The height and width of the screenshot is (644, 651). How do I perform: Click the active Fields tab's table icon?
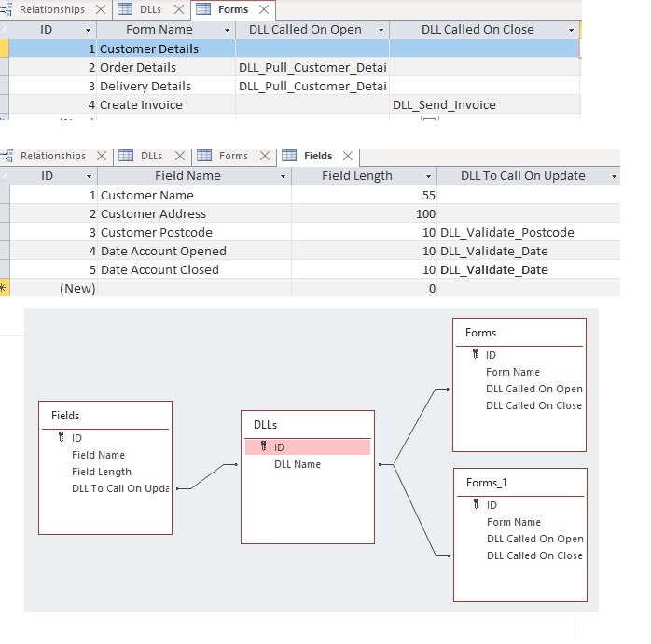pos(289,156)
